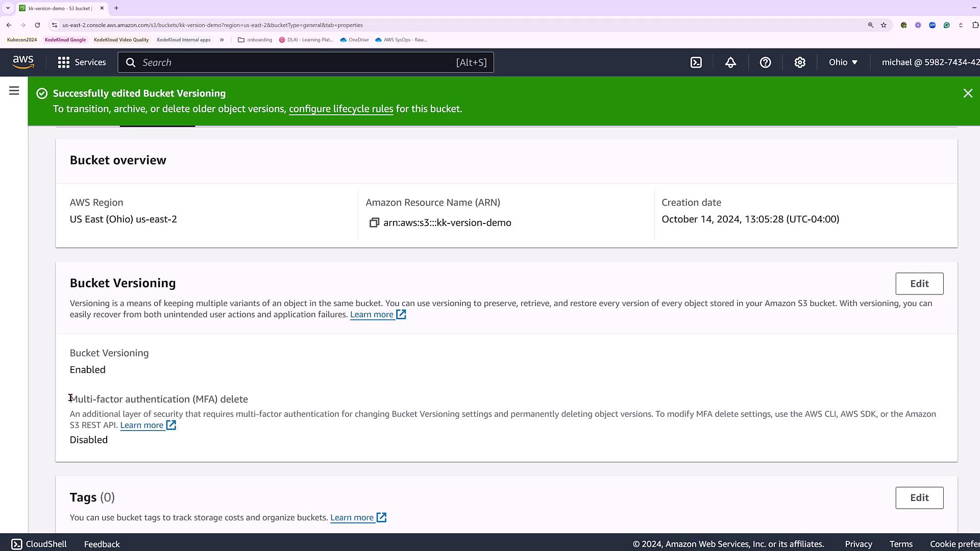The width and height of the screenshot is (980, 551).
Task: Edit the bucket Tags
Action: pos(919,498)
